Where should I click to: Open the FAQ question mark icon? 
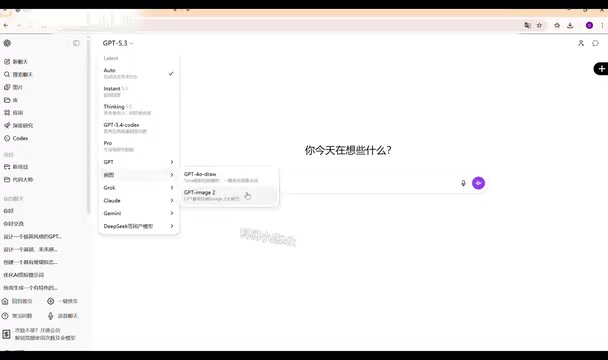click(5, 316)
